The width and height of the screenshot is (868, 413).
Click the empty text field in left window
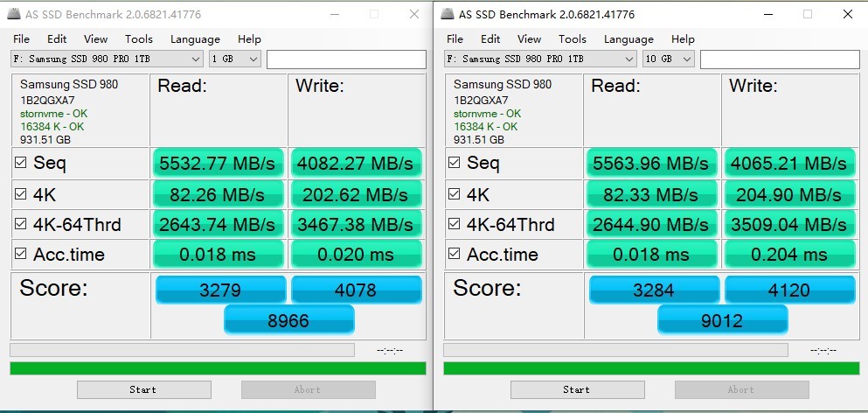pyautogui.click(x=346, y=59)
